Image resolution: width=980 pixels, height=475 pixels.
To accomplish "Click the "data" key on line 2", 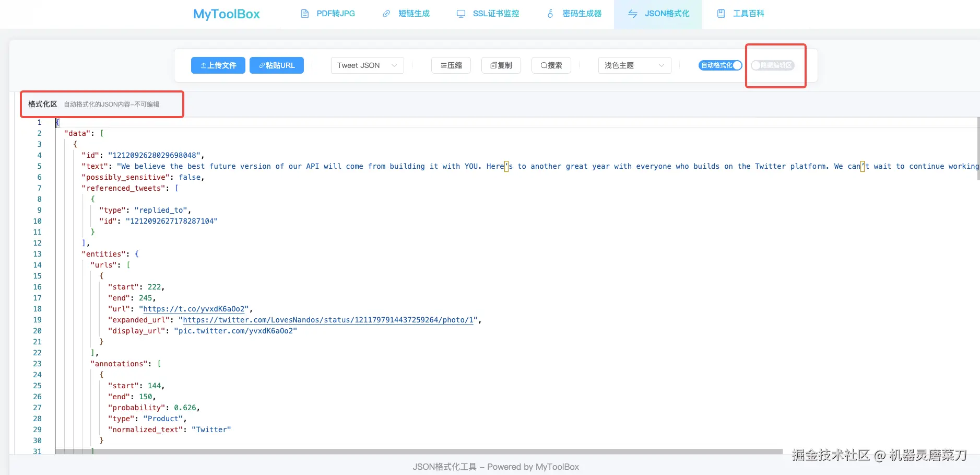I will [77, 133].
